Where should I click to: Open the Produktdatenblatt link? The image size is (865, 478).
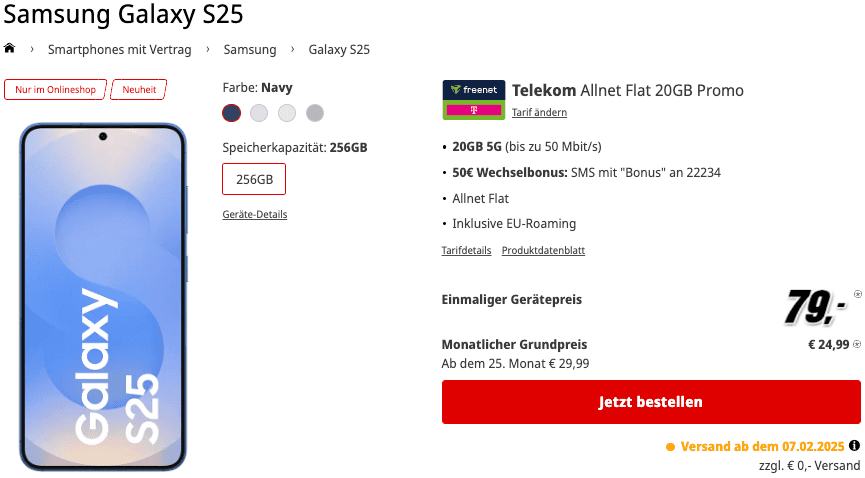point(543,250)
